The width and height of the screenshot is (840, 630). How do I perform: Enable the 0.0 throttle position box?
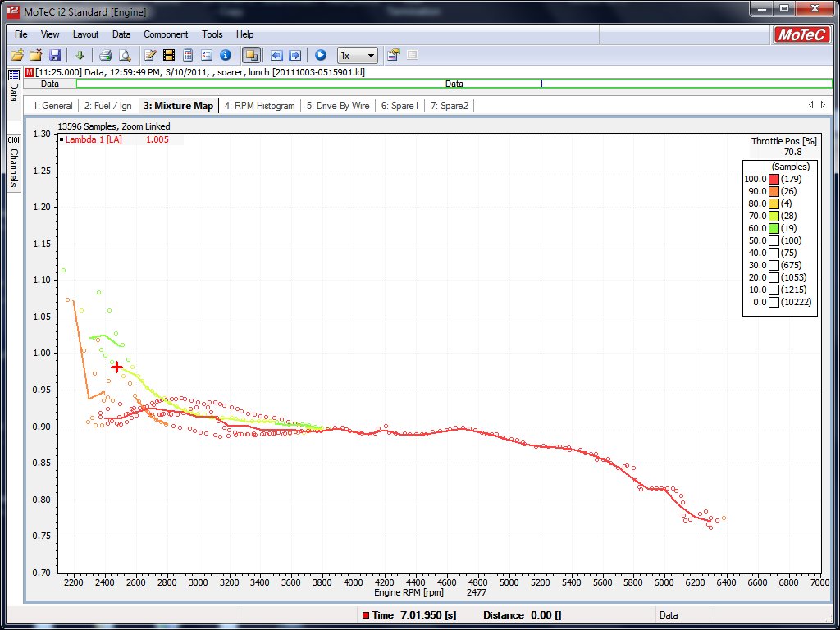(774, 302)
